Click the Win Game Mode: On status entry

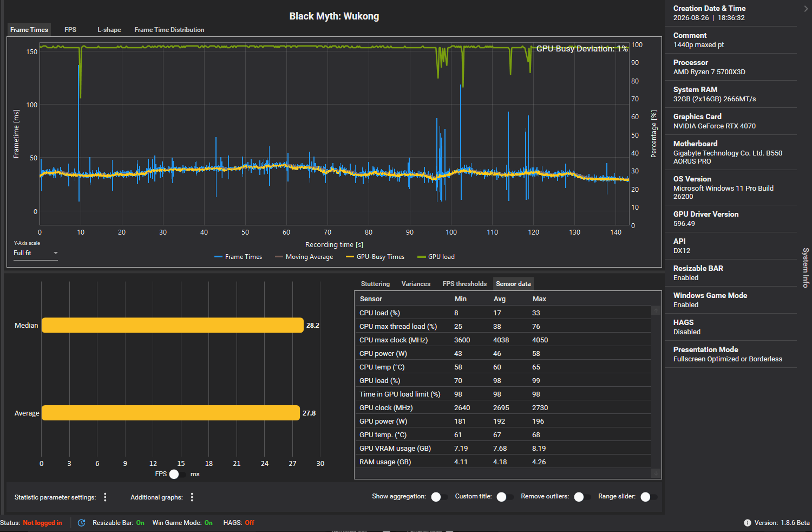[x=182, y=523]
